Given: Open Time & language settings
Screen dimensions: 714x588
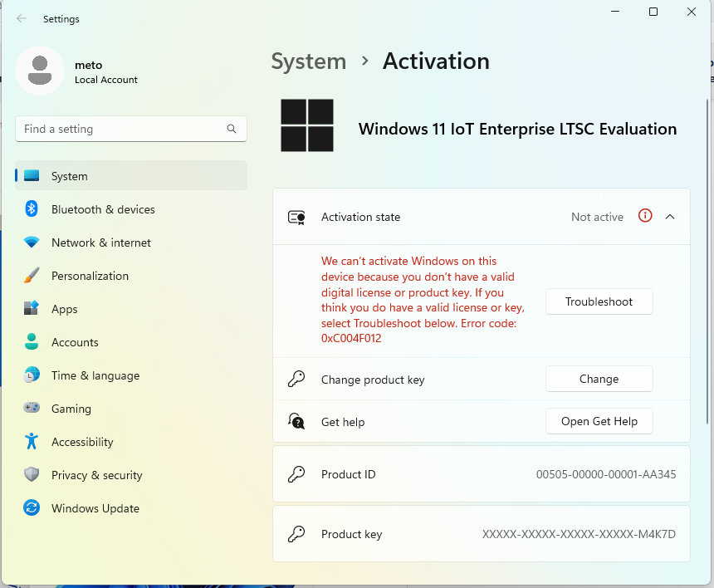Looking at the screenshot, I should (x=131, y=375).
